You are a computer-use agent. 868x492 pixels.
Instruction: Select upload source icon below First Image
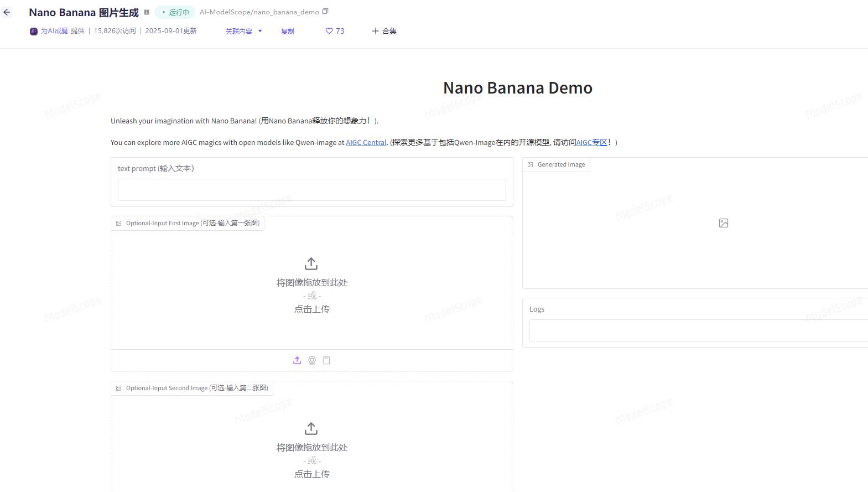(297, 360)
